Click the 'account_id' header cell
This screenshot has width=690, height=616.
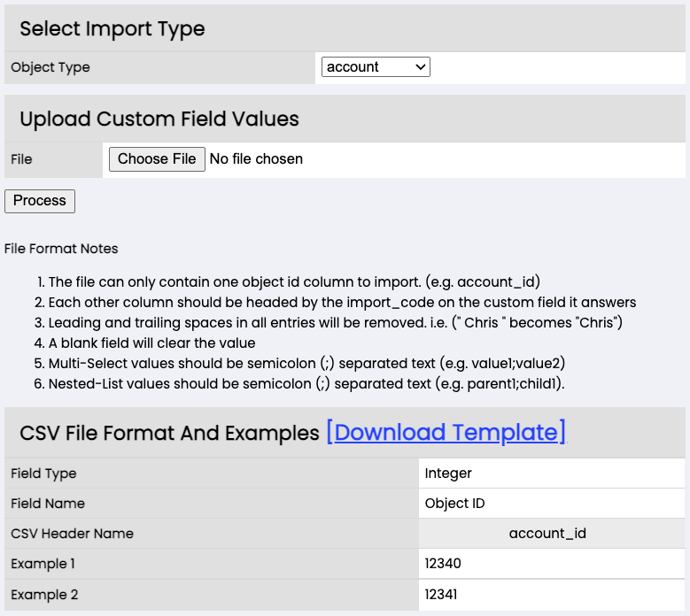pos(552,534)
